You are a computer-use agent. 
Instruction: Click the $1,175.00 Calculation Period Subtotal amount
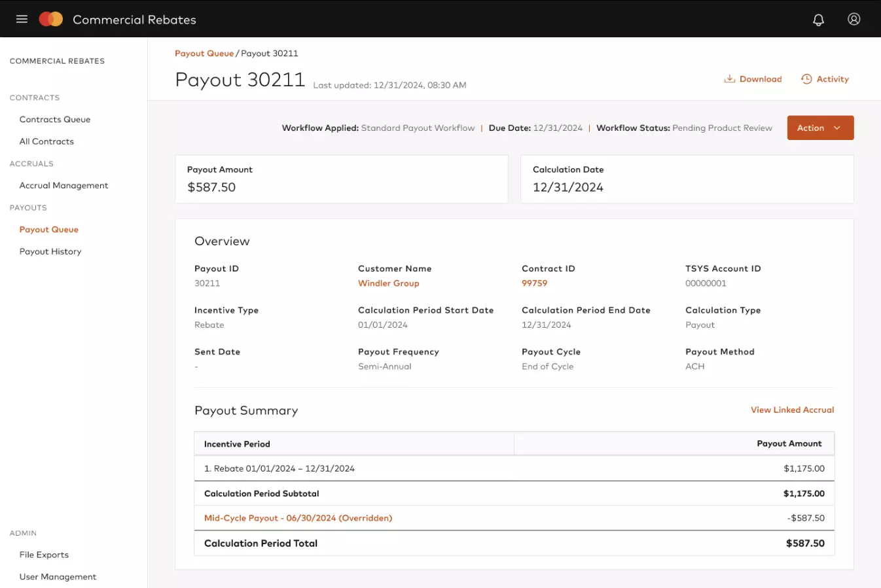(804, 494)
